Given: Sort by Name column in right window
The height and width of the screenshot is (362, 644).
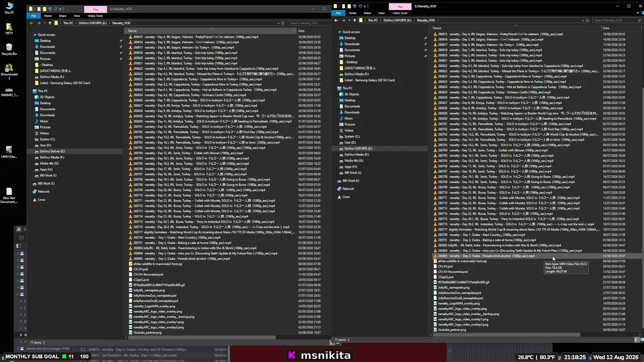Looking at the screenshot, I should pos(437,28).
